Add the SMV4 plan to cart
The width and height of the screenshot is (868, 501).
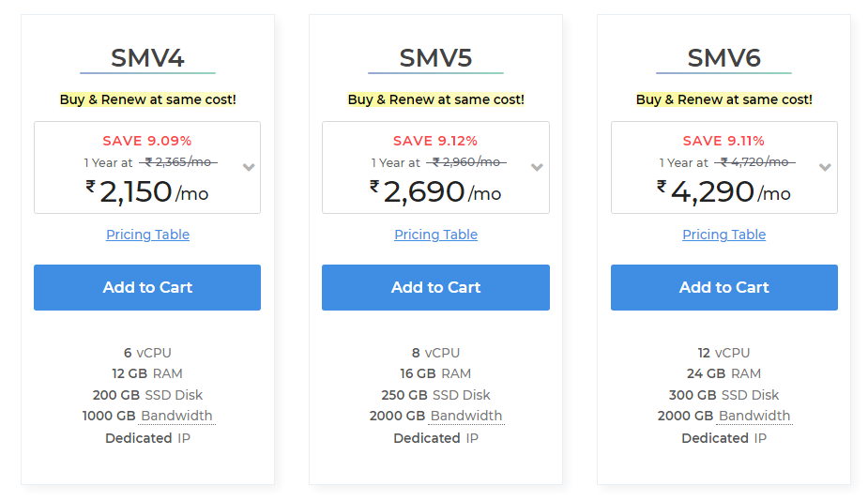point(147,287)
